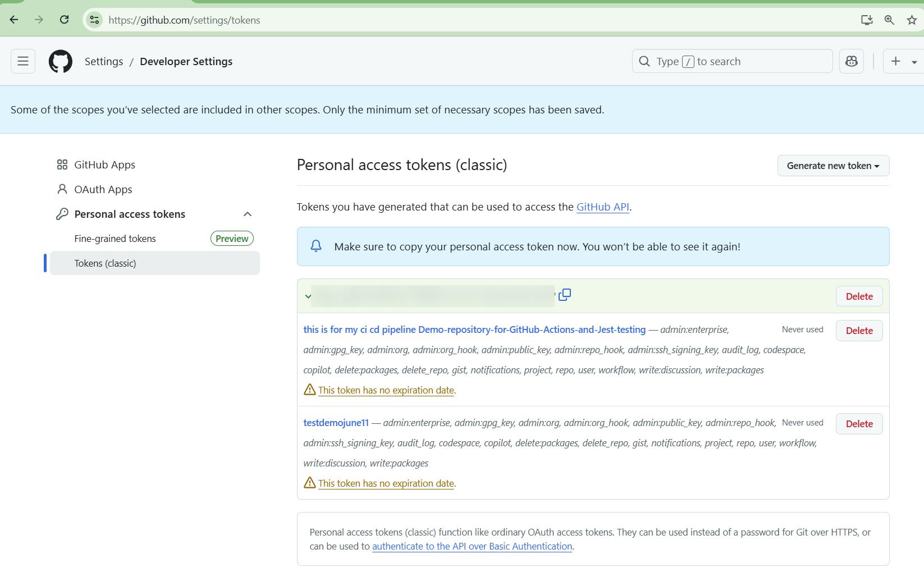Viewport: 924px width, 581px height.
Task: Bookmark this page with the star icon
Action: pos(912,20)
